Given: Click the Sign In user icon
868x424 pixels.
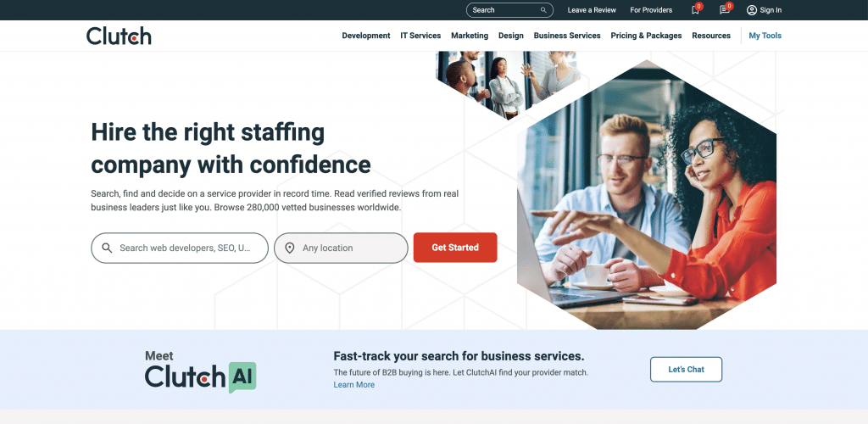Looking at the screenshot, I should tap(751, 10).
